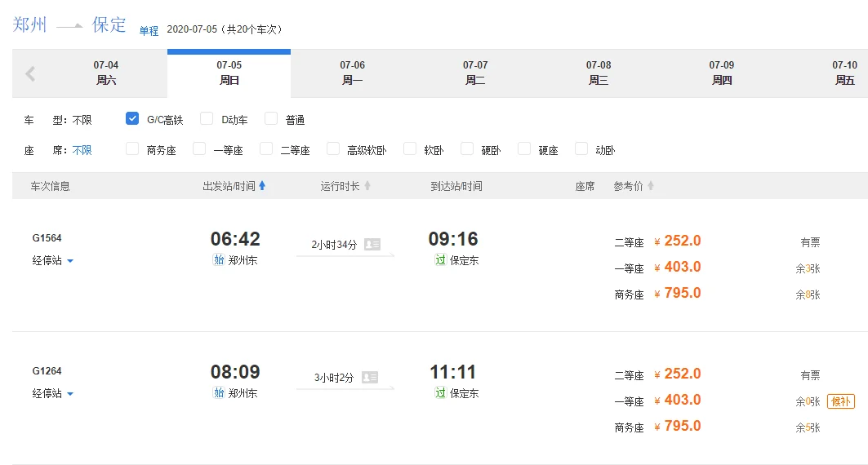This screenshot has width=868, height=465.
Task: Open the 单程 trip type selector
Action: (149, 30)
